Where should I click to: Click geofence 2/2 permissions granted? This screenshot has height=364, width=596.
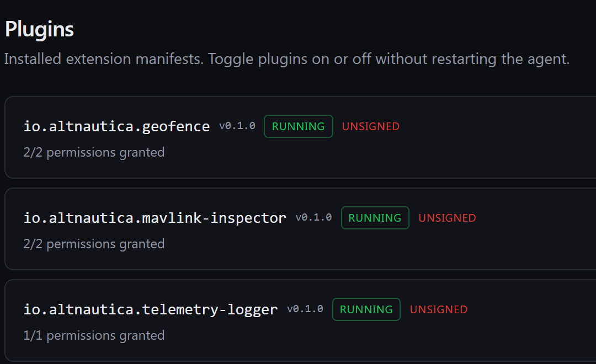94,152
